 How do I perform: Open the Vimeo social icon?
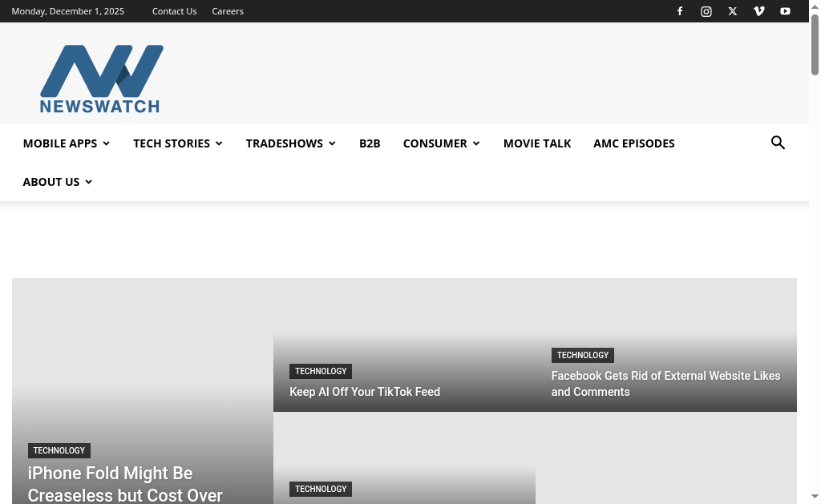coord(759,11)
